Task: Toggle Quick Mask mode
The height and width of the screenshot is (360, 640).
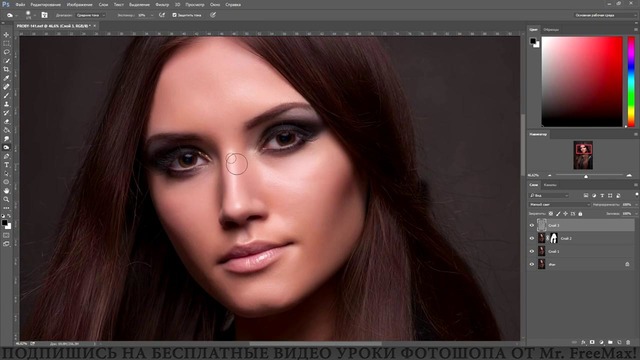Action: pyautogui.click(x=6, y=236)
